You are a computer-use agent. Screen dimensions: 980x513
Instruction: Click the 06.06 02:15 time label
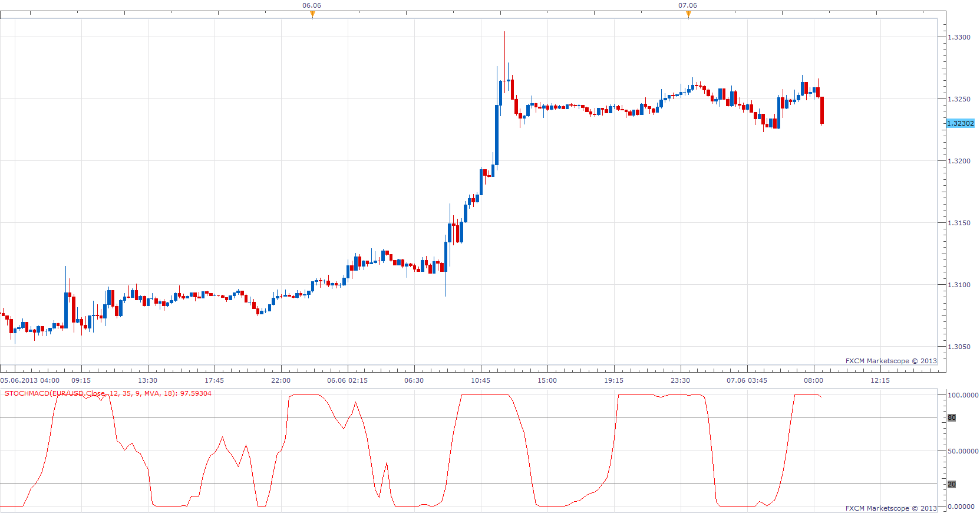click(348, 380)
